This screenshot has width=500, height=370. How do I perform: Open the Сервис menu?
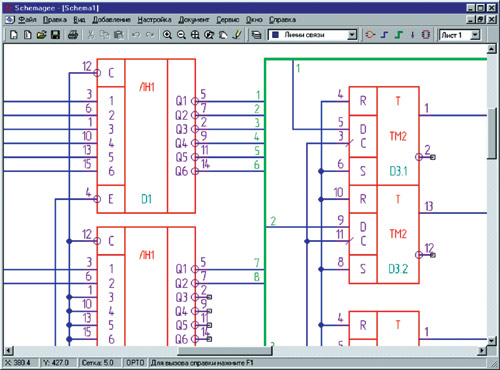pyautogui.click(x=228, y=20)
